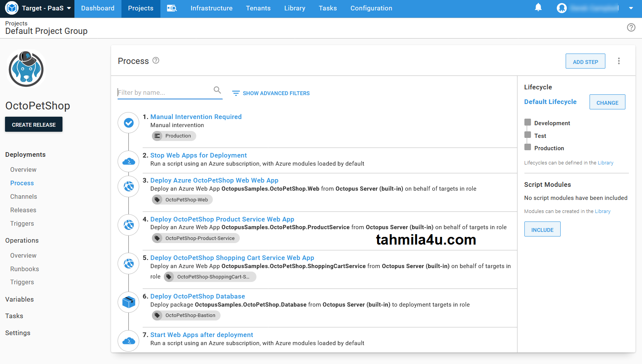The height and width of the screenshot is (364, 642).
Task: Click Default Project Group heading
Action: coord(46,31)
